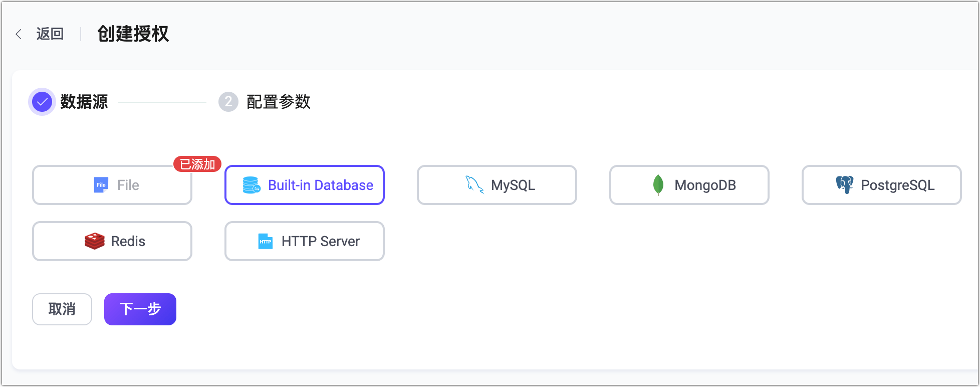Click the MySQL dolphin icon
This screenshot has height=387, width=980.
click(474, 185)
